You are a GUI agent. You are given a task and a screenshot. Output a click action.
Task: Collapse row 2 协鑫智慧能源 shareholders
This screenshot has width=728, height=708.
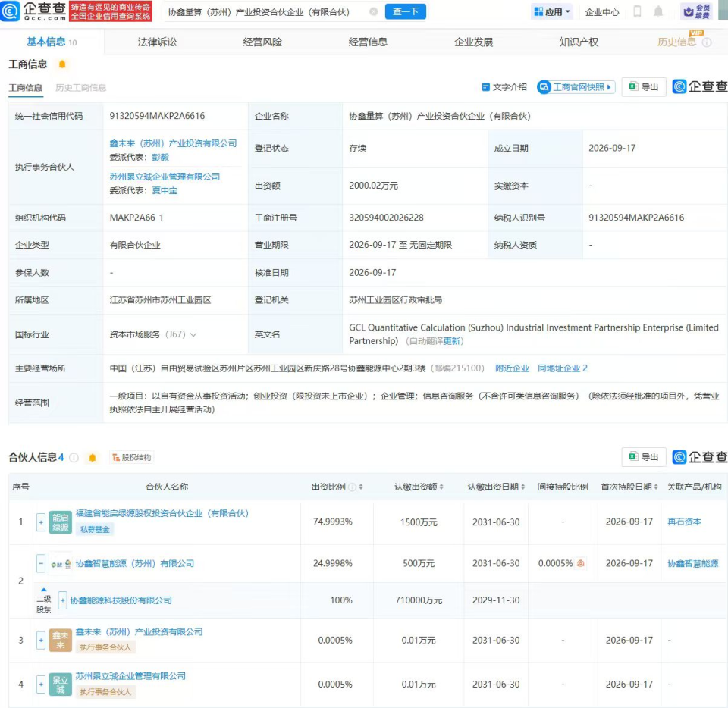[x=41, y=564]
